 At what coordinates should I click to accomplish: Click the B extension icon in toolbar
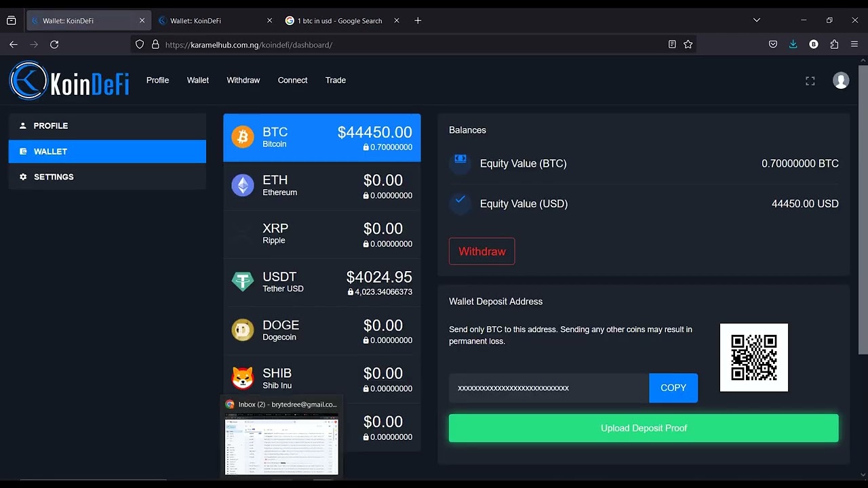point(814,44)
